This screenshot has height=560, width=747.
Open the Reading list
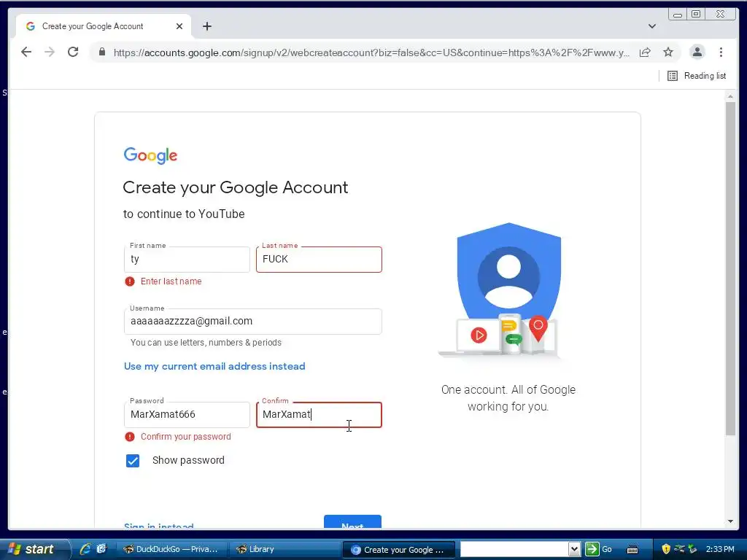click(x=697, y=76)
